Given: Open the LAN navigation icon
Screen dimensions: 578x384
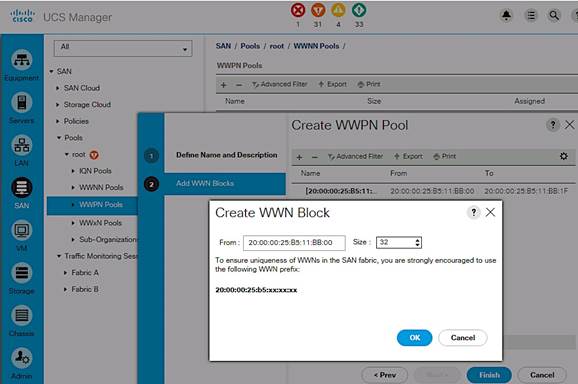Looking at the screenshot, I should tap(22, 145).
